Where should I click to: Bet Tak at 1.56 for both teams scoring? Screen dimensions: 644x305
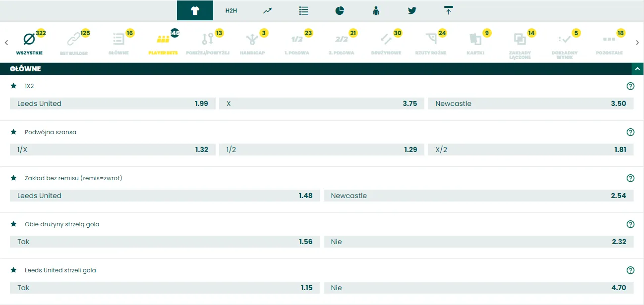pyautogui.click(x=164, y=242)
